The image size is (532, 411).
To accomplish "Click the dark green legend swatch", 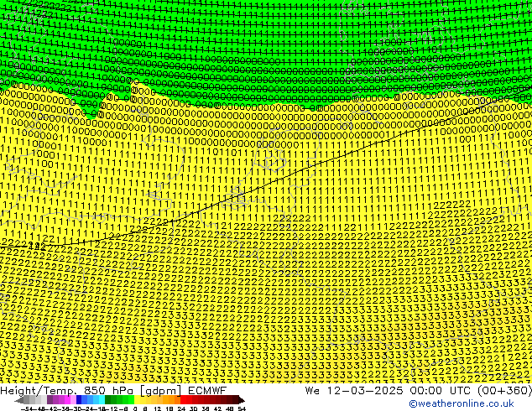I will [108, 400].
